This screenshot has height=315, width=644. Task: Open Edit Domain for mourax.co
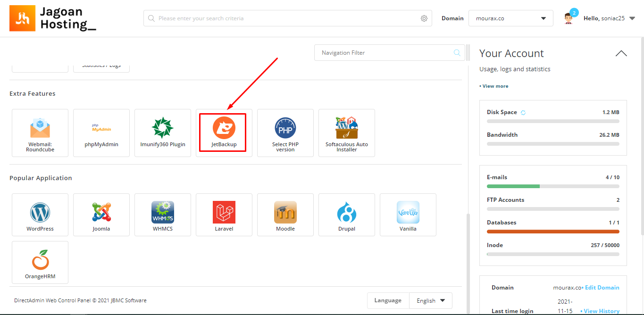[602, 287]
